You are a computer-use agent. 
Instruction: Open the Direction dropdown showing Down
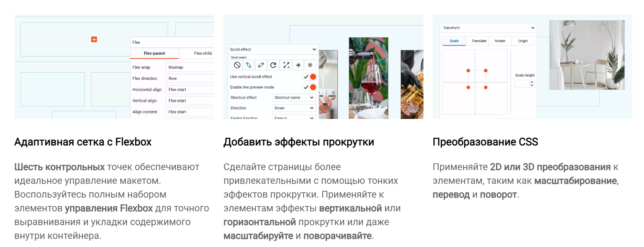294,108
